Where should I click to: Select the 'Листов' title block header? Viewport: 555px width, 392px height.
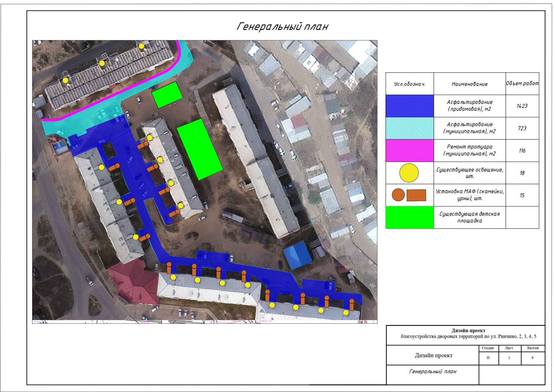pyautogui.click(x=532, y=348)
